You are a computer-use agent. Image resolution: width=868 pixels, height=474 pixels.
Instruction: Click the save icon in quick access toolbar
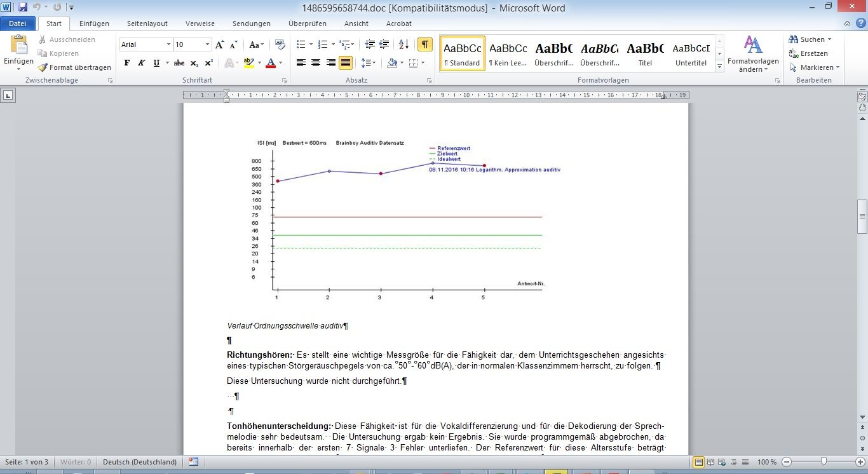(x=23, y=8)
